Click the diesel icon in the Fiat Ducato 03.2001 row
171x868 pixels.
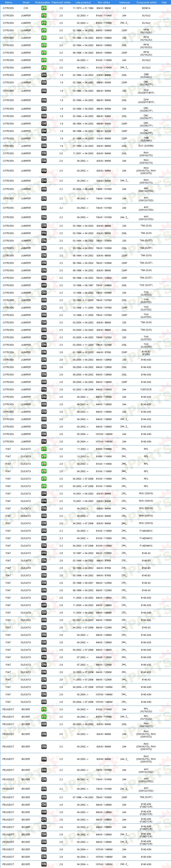[x=44, y=620]
